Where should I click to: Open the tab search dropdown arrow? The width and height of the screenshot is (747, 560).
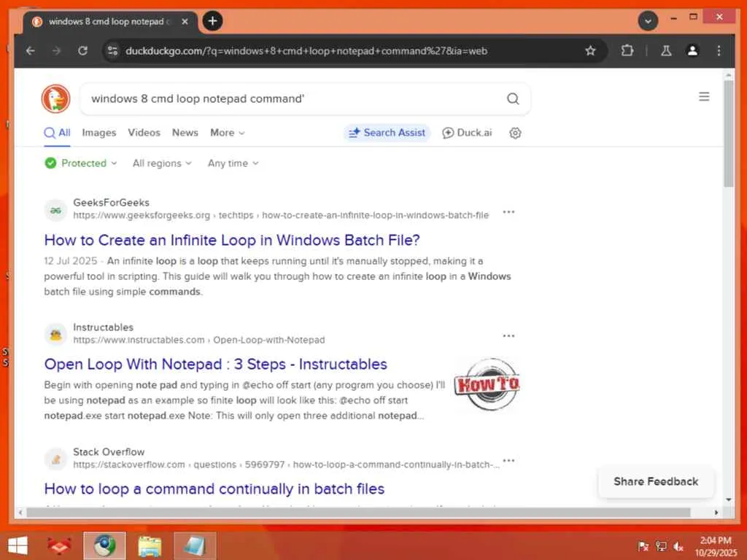pos(648,21)
